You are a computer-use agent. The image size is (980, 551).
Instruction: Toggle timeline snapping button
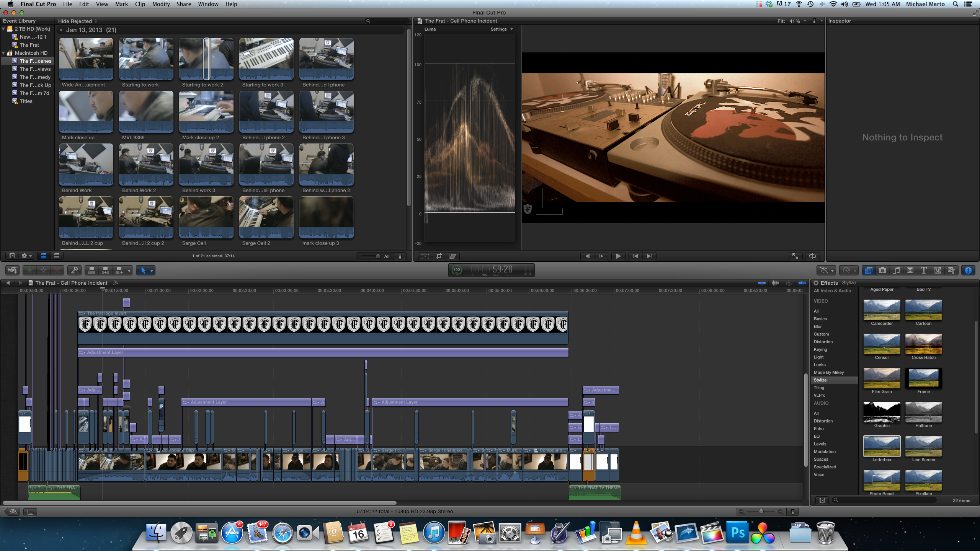point(802,283)
